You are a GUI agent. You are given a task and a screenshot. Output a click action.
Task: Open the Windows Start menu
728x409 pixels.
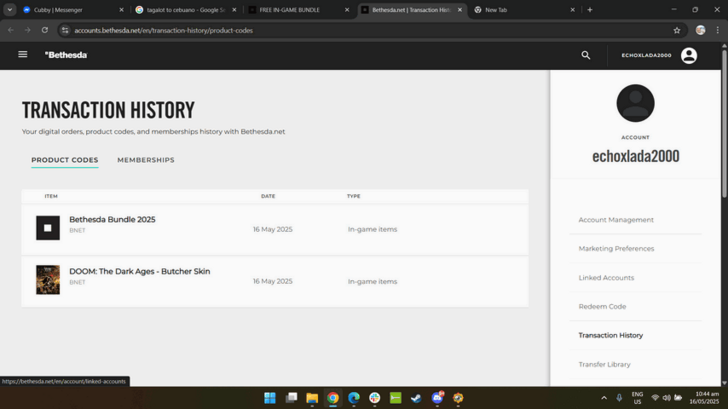[x=270, y=398]
